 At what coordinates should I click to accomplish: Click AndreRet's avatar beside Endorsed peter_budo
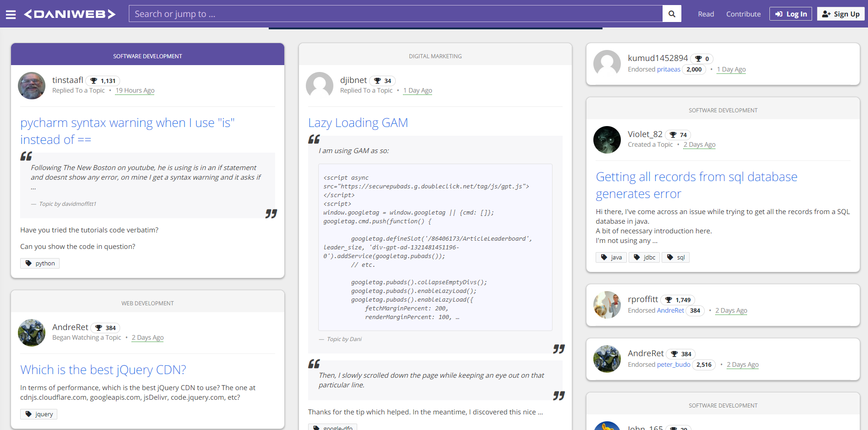pyautogui.click(x=607, y=359)
